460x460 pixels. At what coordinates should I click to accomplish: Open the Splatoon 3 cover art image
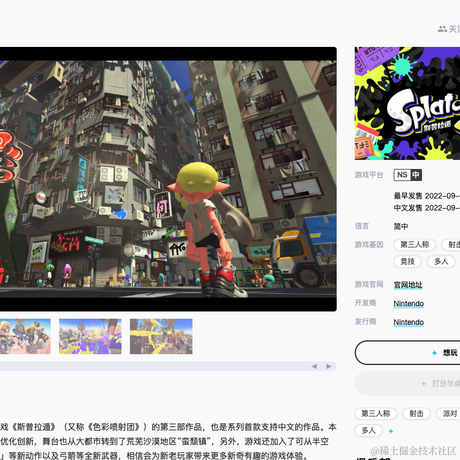[x=407, y=103]
